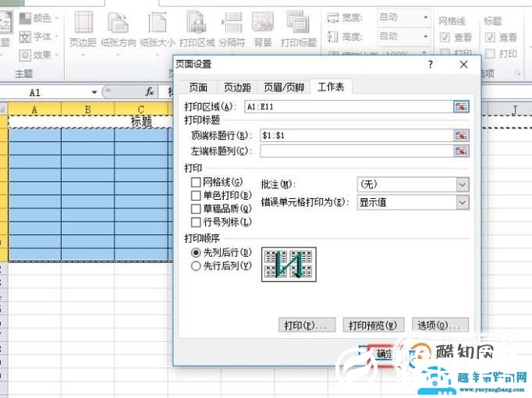
Task: Enable the 草稿品质 checkbox
Action: click(x=196, y=209)
